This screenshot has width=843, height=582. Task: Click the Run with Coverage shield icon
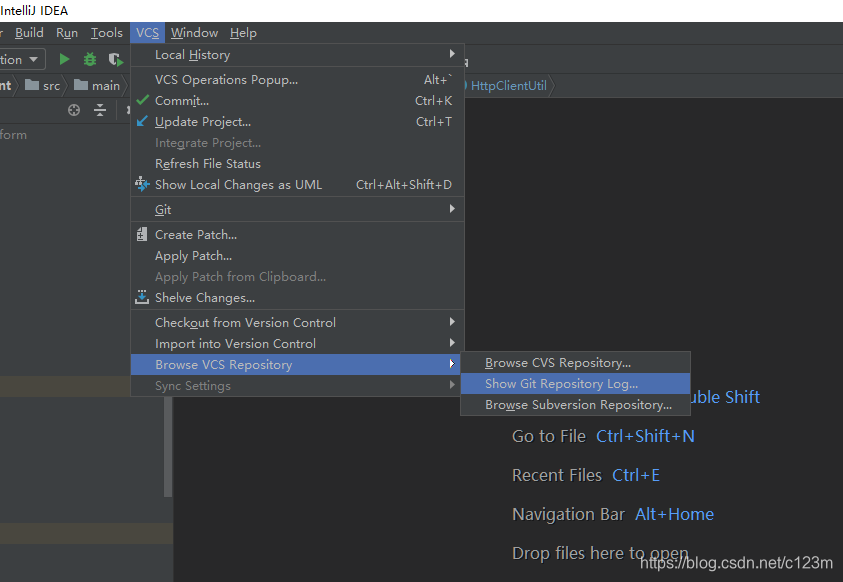point(115,59)
